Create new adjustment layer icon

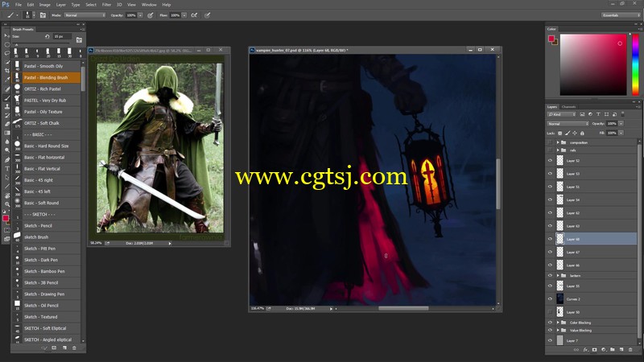point(603,350)
